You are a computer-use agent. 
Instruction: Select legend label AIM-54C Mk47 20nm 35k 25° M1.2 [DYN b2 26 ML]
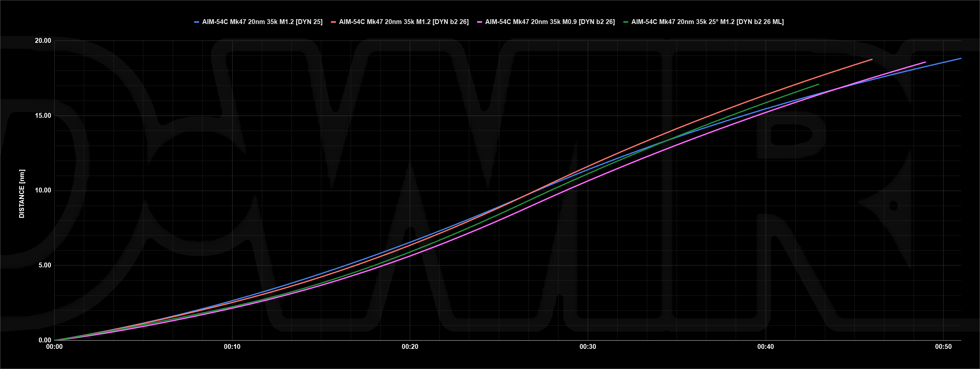(x=707, y=22)
